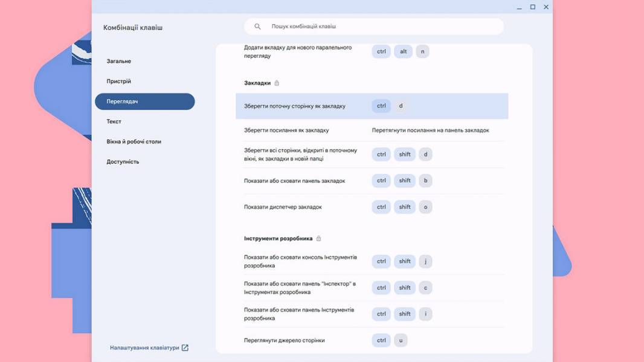Focus the Пошук комбінацій клавіш search field
The width and height of the screenshot is (644, 362).
(x=374, y=26)
